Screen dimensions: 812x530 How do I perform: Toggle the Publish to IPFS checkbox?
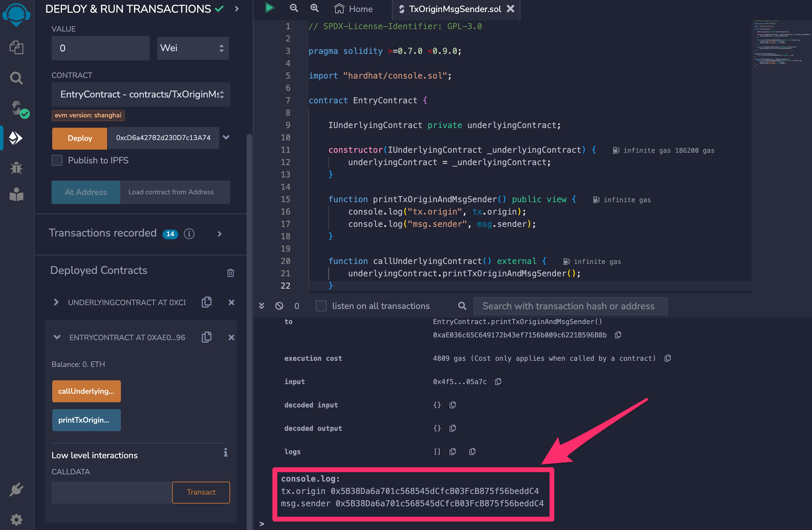click(57, 160)
